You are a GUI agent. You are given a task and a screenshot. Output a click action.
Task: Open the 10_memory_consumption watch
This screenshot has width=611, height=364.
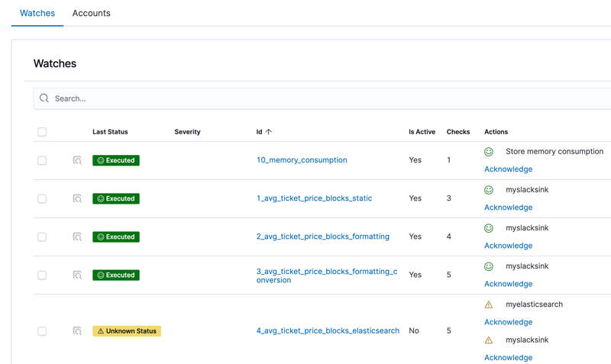click(302, 160)
